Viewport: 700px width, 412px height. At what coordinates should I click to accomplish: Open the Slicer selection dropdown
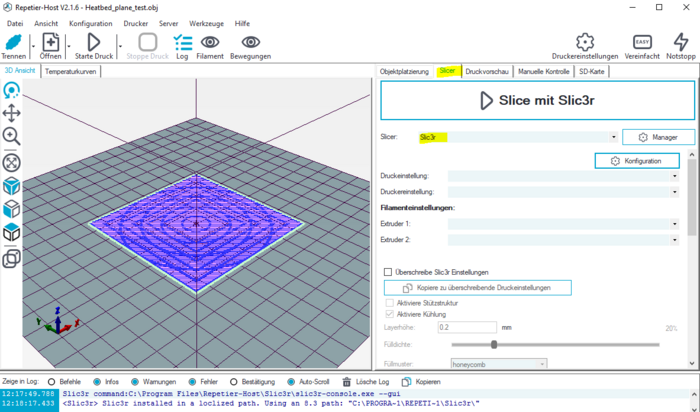pos(613,137)
